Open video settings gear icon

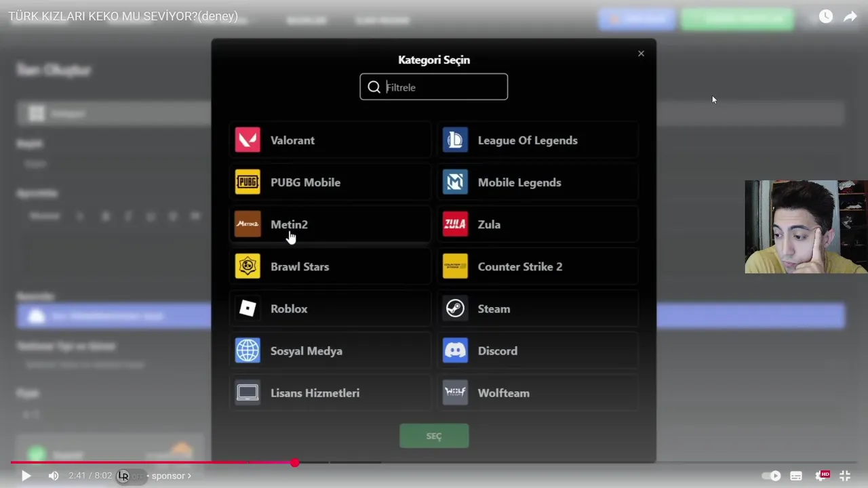822,475
